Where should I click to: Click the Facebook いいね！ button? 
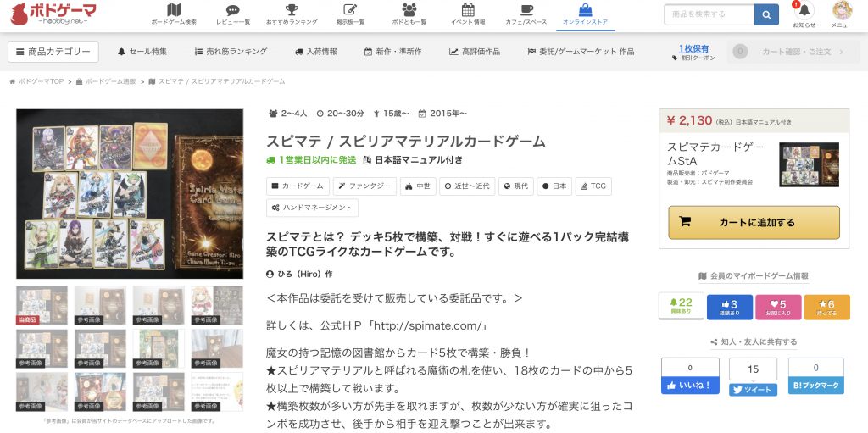click(x=690, y=386)
